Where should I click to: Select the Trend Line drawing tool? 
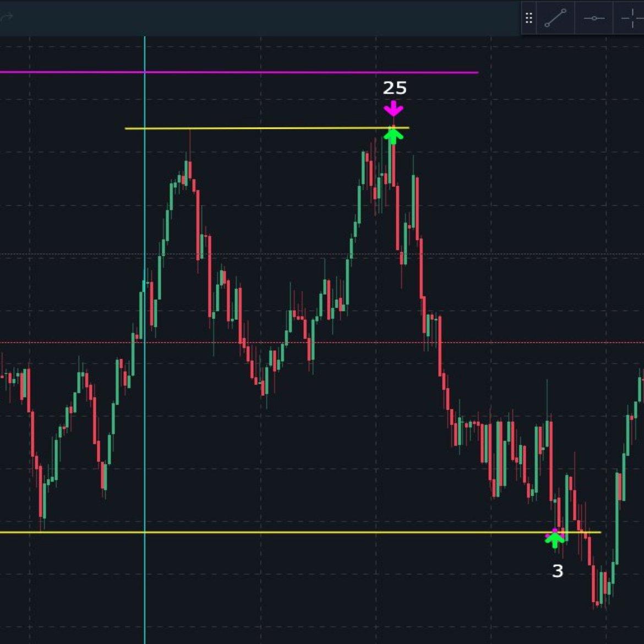click(x=555, y=18)
